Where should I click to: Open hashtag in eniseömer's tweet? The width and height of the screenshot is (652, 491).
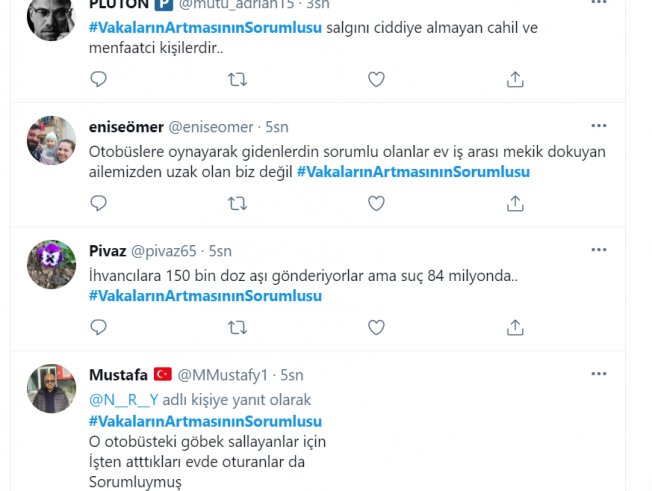[413, 172]
